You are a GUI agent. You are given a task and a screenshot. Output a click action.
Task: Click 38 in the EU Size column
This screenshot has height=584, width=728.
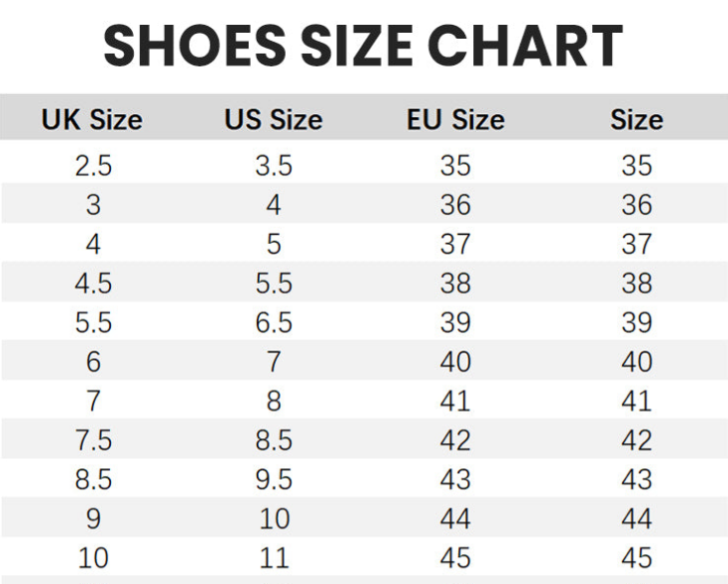coord(455,284)
